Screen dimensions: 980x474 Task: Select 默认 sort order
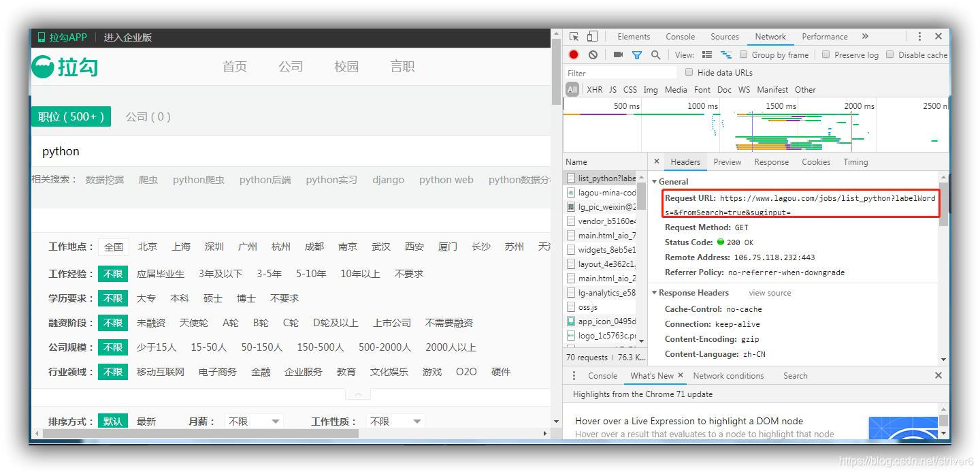[x=113, y=422]
